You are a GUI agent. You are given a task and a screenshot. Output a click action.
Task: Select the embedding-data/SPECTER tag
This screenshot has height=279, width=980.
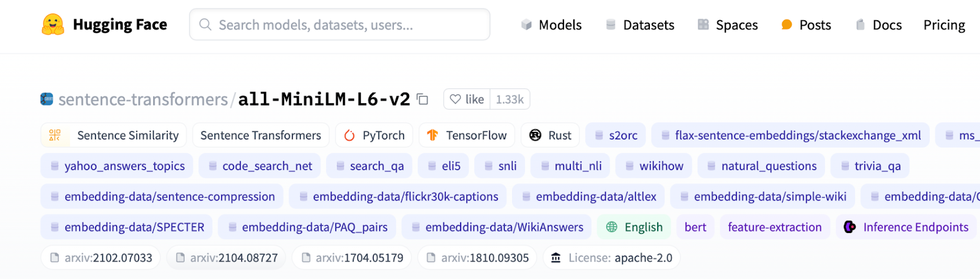pos(127,227)
